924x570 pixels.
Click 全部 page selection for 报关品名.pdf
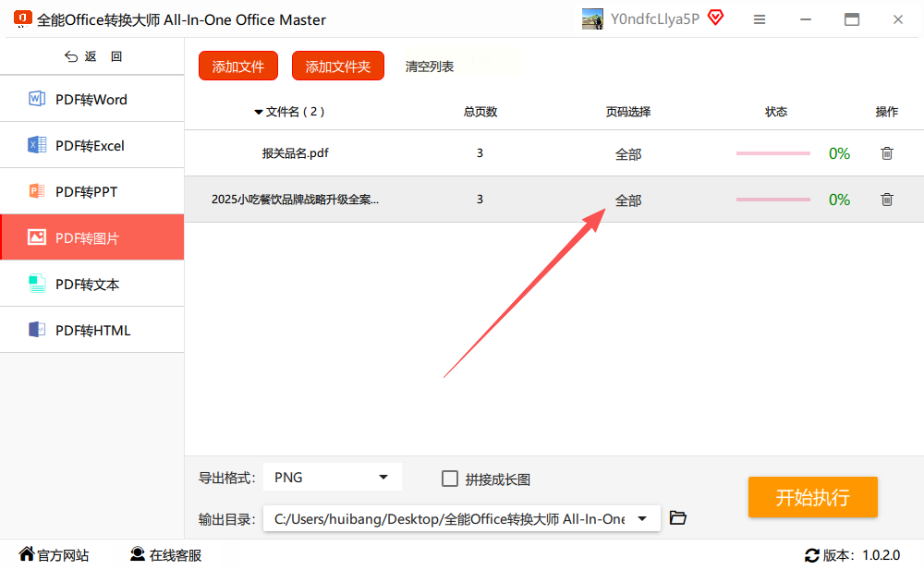click(628, 154)
